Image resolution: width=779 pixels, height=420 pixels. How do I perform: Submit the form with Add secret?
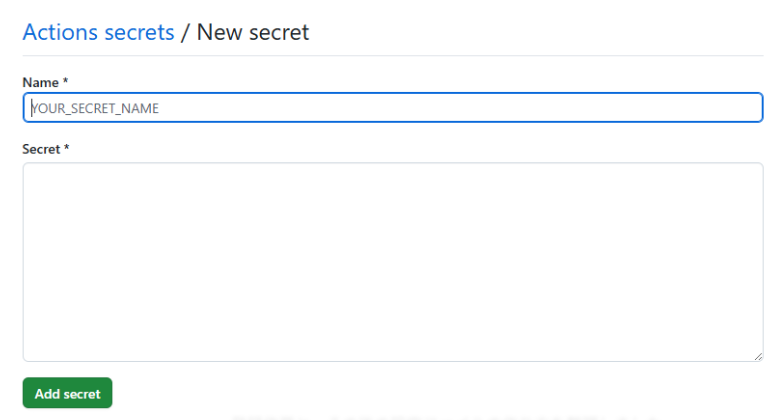tap(67, 394)
